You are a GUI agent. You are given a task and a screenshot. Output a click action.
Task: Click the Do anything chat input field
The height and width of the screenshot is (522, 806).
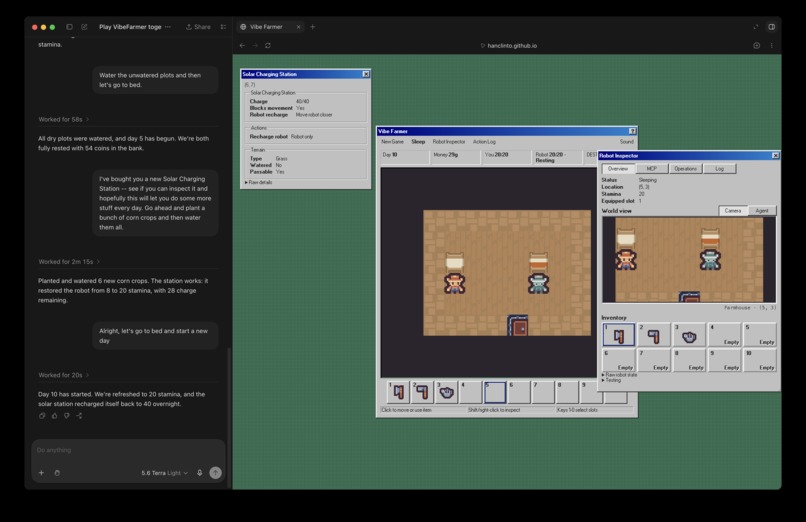point(128,450)
